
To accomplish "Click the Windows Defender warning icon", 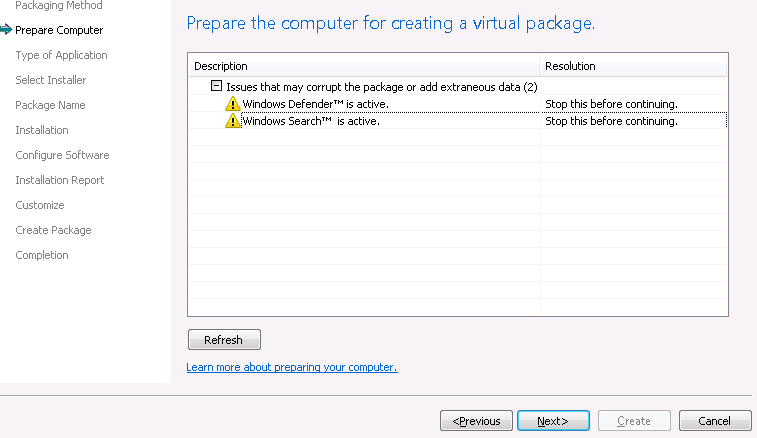I will (233, 104).
